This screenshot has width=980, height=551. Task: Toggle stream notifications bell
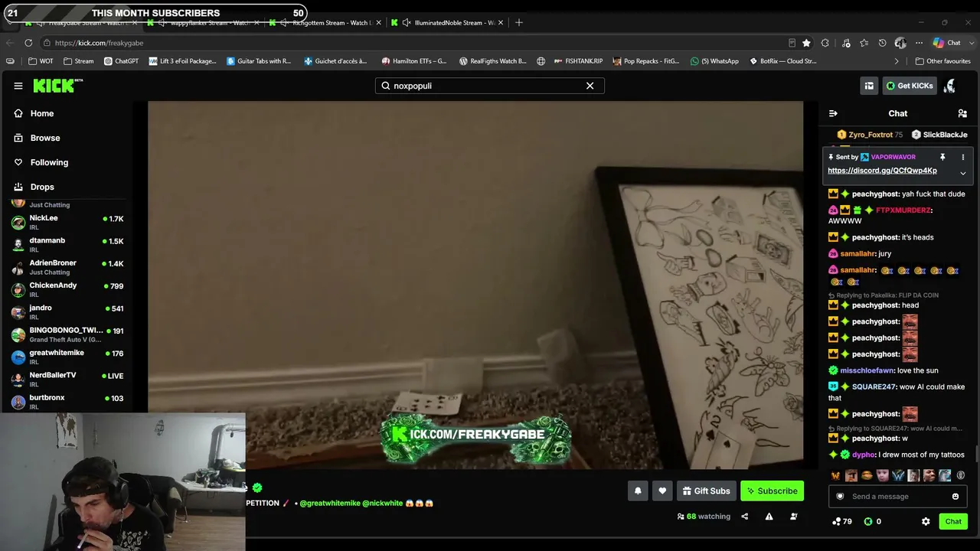[x=638, y=491]
